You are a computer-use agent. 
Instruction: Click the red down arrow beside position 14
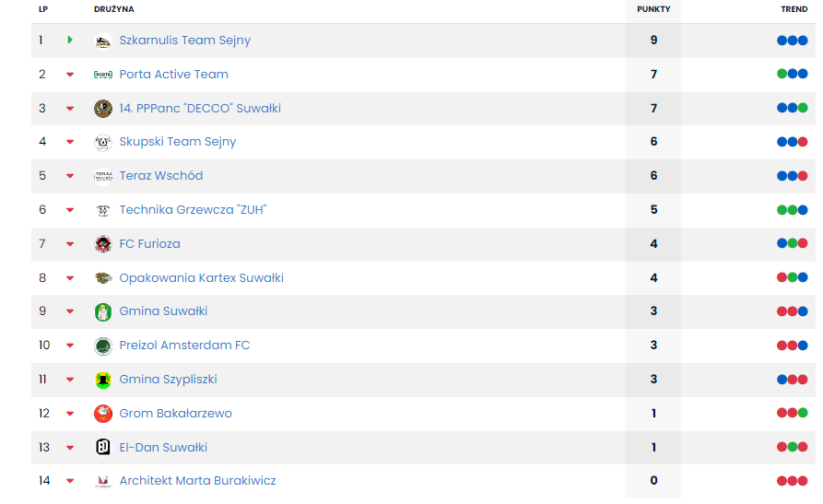pos(70,481)
